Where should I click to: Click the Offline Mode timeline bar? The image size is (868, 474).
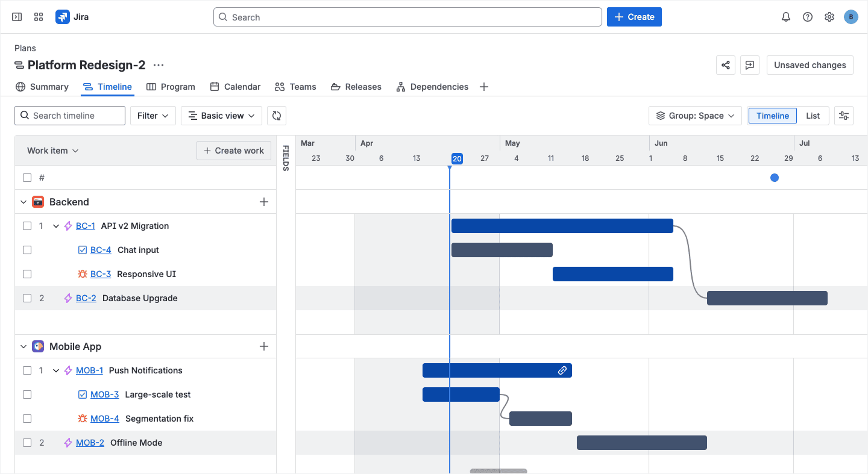(642, 443)
